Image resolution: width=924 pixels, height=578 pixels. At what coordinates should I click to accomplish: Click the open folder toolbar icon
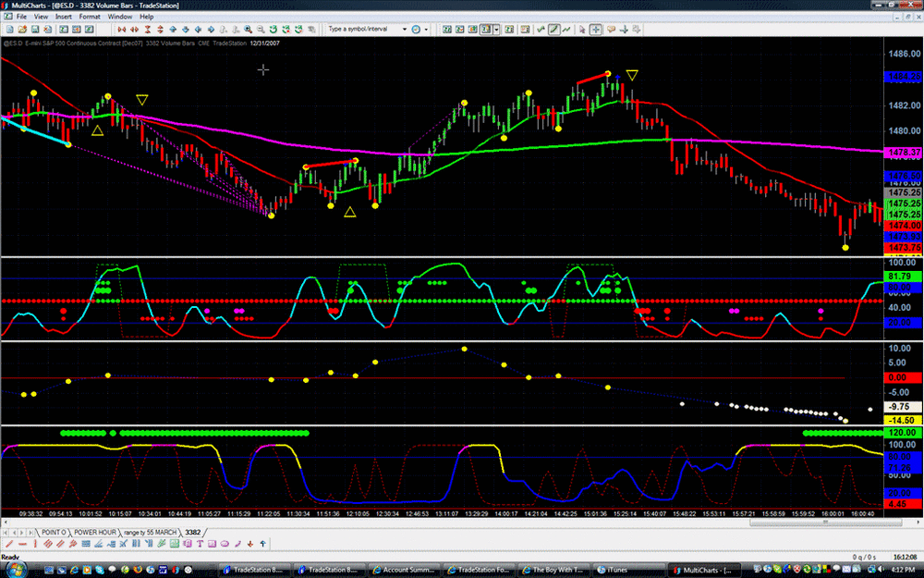22,29
